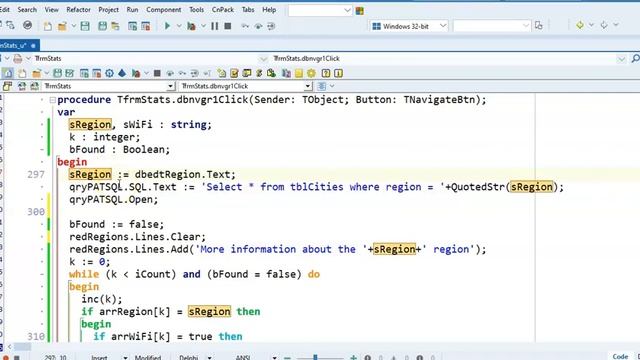Viewport: 640px width, 360px height.
Task: Open the Component menu
Action: [x=164, y=9]
